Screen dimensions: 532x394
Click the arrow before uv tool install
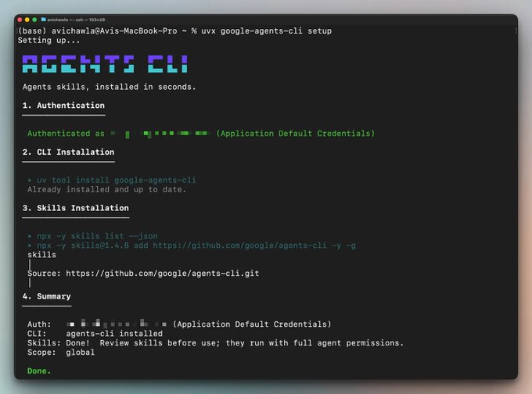30,180
